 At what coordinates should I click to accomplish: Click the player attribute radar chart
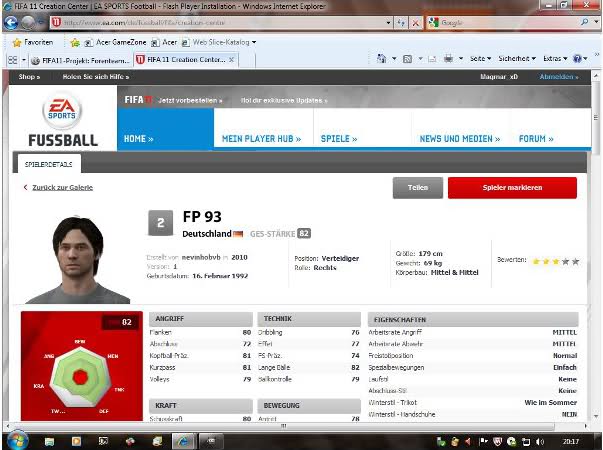(81, 379)
